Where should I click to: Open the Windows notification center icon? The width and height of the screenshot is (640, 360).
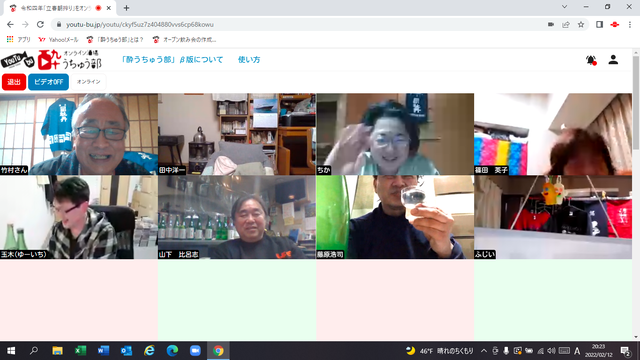coord(625,351)
